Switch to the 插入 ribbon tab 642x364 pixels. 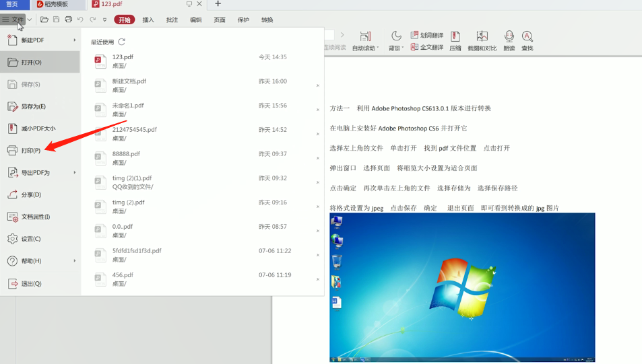pos(148,20)
